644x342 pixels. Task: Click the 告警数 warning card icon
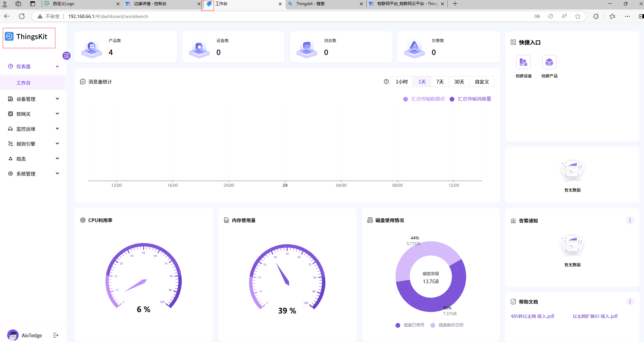(415, 49)
